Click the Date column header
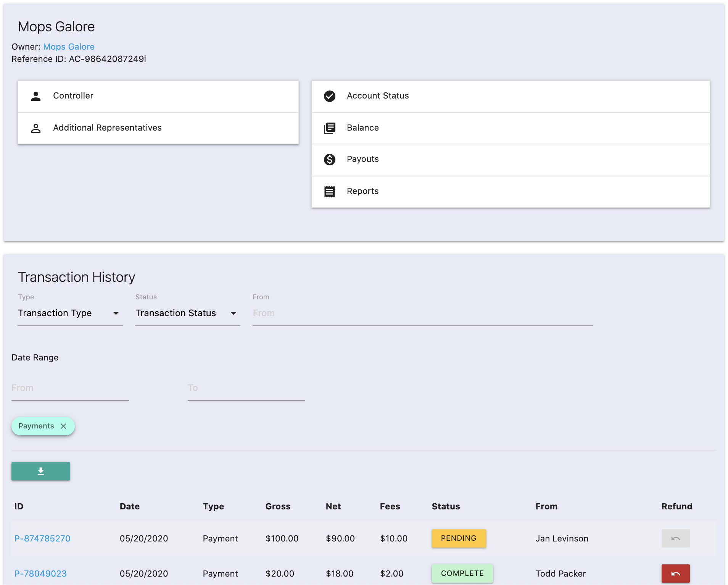This screenshot has width=728, height=585. (x=130, y=506)
